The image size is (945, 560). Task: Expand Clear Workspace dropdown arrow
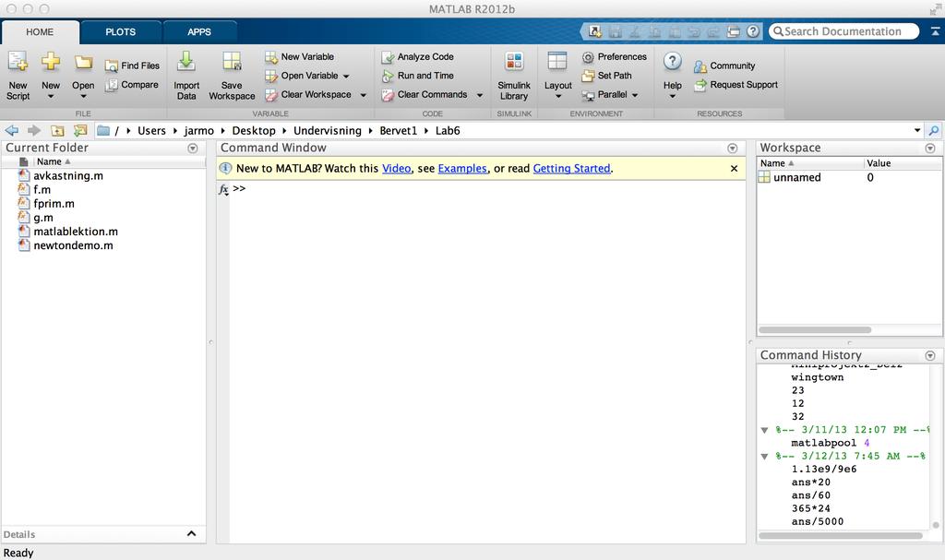[x=364, y=95]
